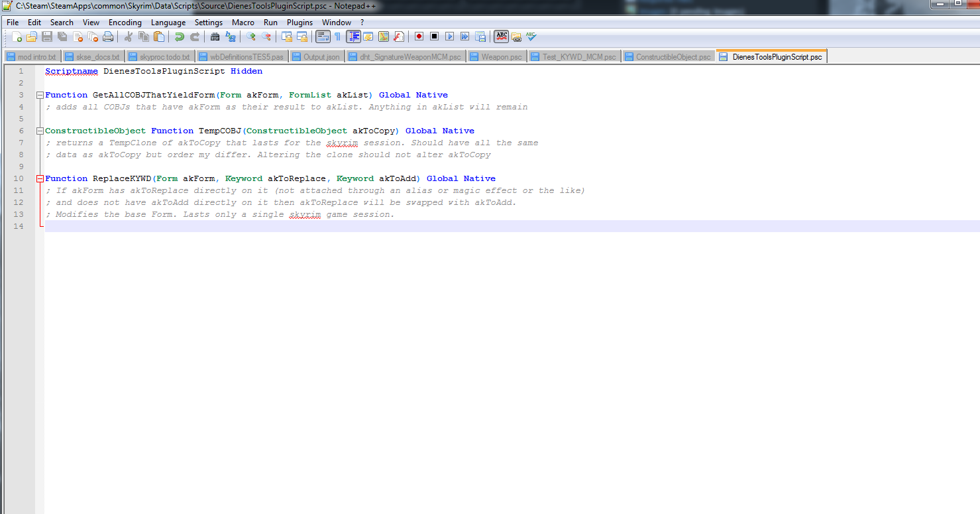Image resolution: width=980 pixels, height=514 pixels.
Task: Start macro recording with the red dot
Action: click(x=419, y=36)
